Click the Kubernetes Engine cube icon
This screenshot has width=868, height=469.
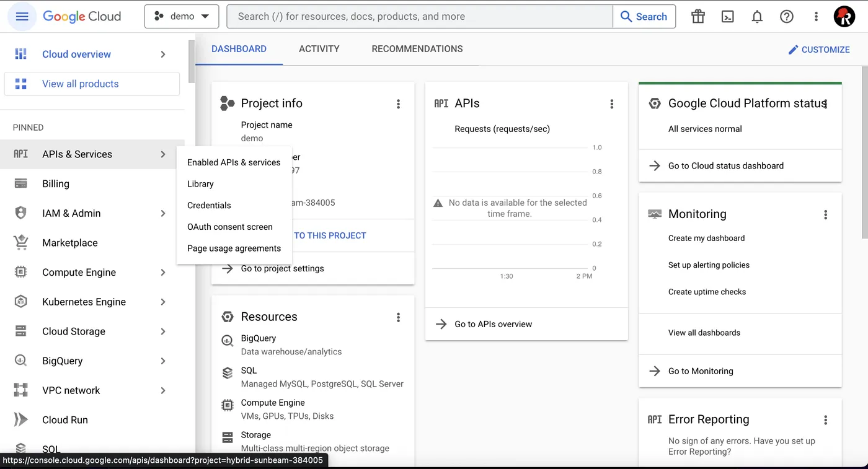coord(21,302)
